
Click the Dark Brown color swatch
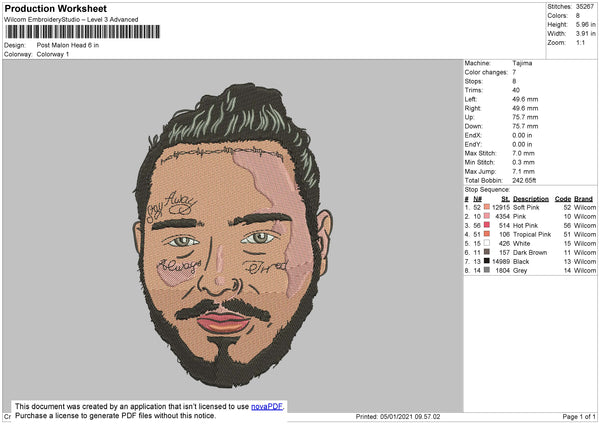487,252
